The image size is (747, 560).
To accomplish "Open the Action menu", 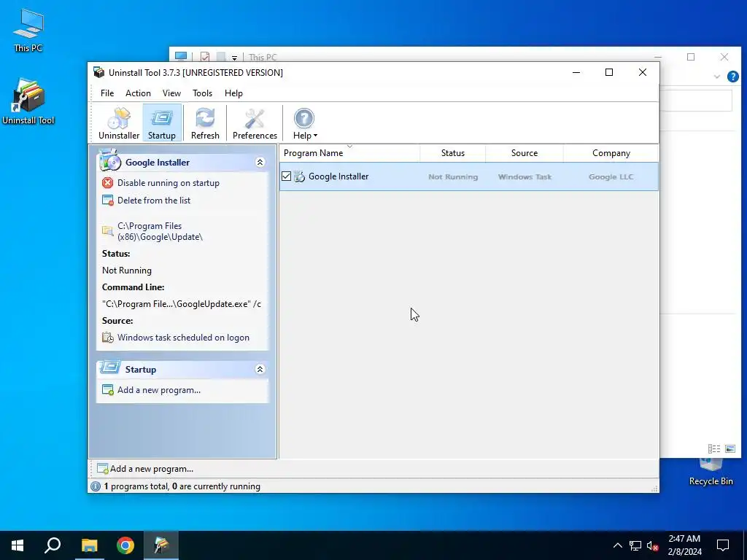I will coord(138,93).
